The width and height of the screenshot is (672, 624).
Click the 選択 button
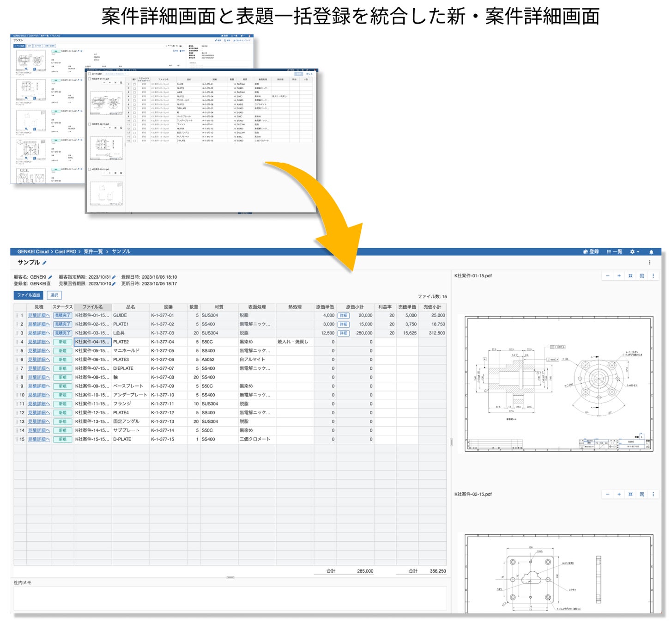(54, 295)
